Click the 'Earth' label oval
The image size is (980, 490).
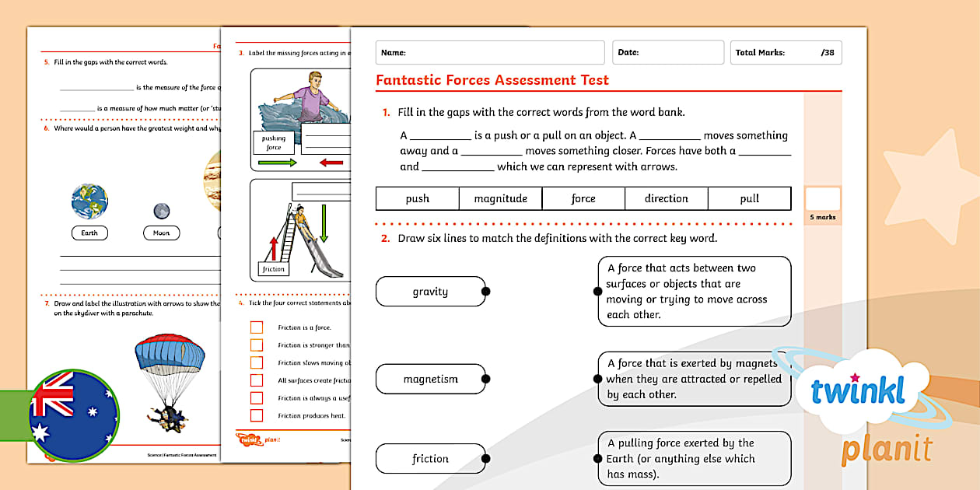[x=89, y=233]
